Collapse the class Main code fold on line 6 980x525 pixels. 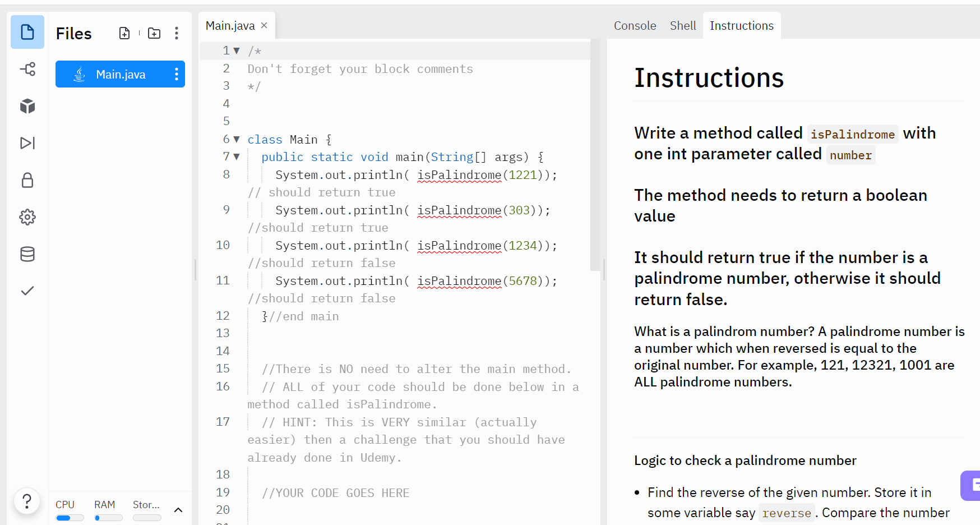pyautogui.click(x=237, y=139)
